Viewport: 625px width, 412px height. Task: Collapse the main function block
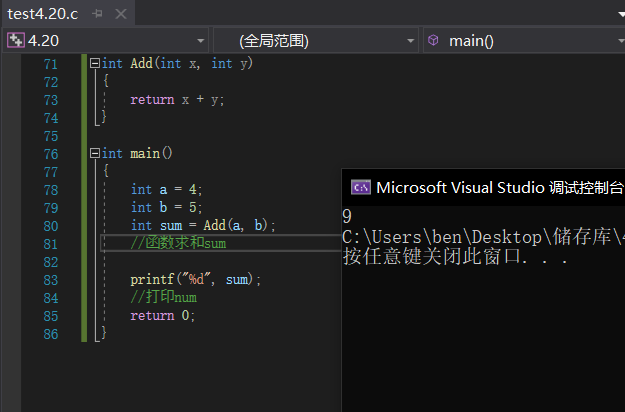94,153
